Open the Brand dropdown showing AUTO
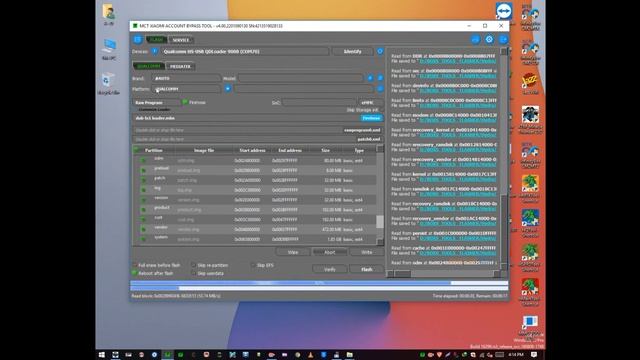Viewport: 640px width, 360px height. (x=187, y=78)
